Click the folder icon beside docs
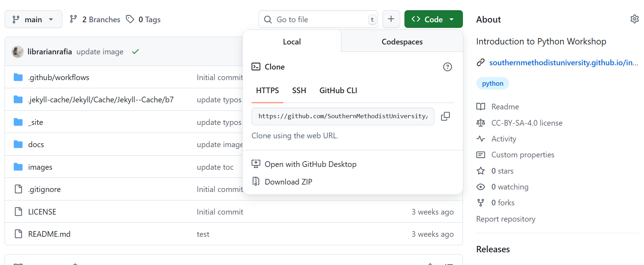The width and height of the screenshot is (644, 265). tap(18, 144)
